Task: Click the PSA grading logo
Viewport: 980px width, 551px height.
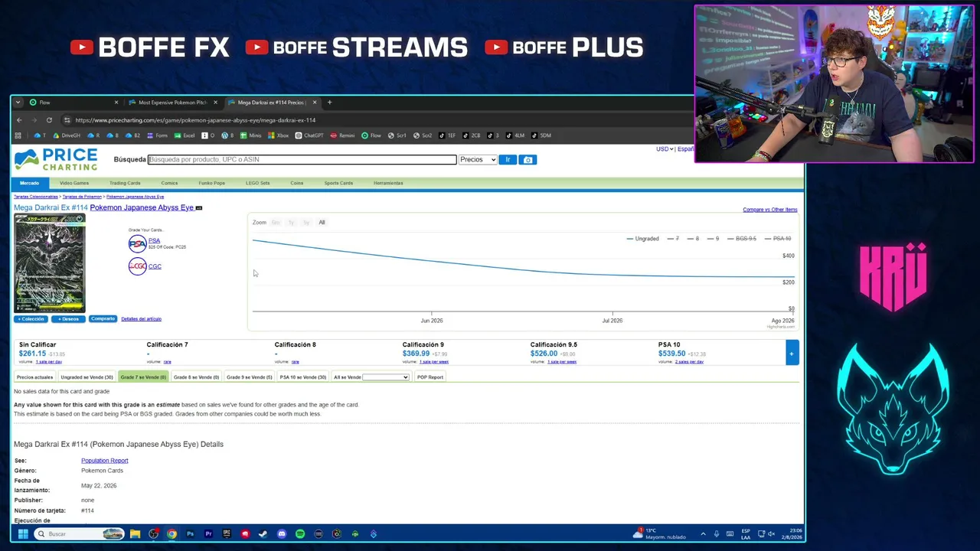Action: [137, 243]
